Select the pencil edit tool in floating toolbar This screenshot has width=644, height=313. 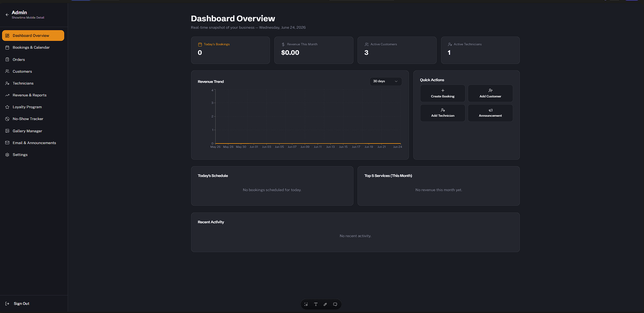point(325,304)
